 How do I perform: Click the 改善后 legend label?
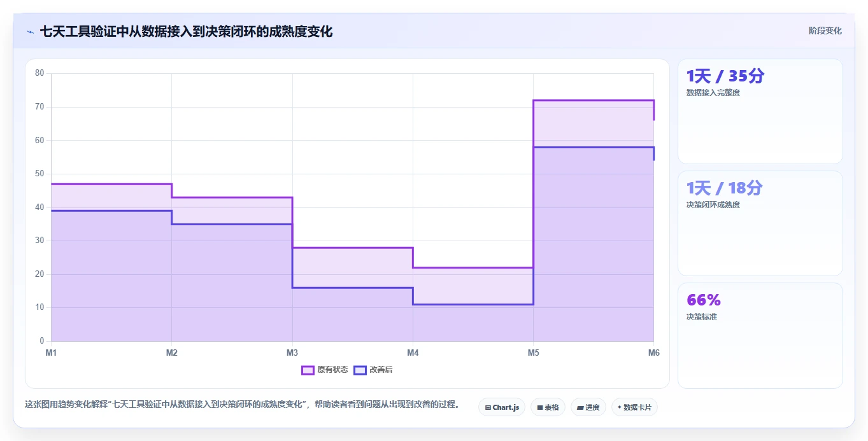point(381,370)
